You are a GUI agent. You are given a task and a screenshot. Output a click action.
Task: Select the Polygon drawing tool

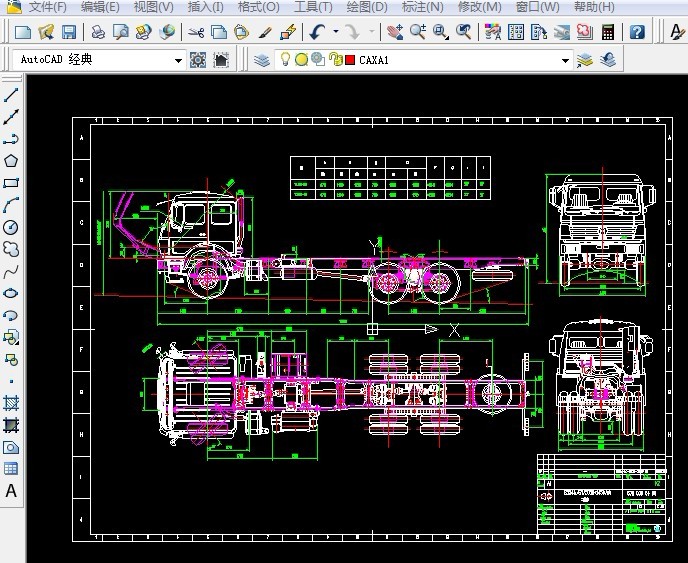click(12, 161)
